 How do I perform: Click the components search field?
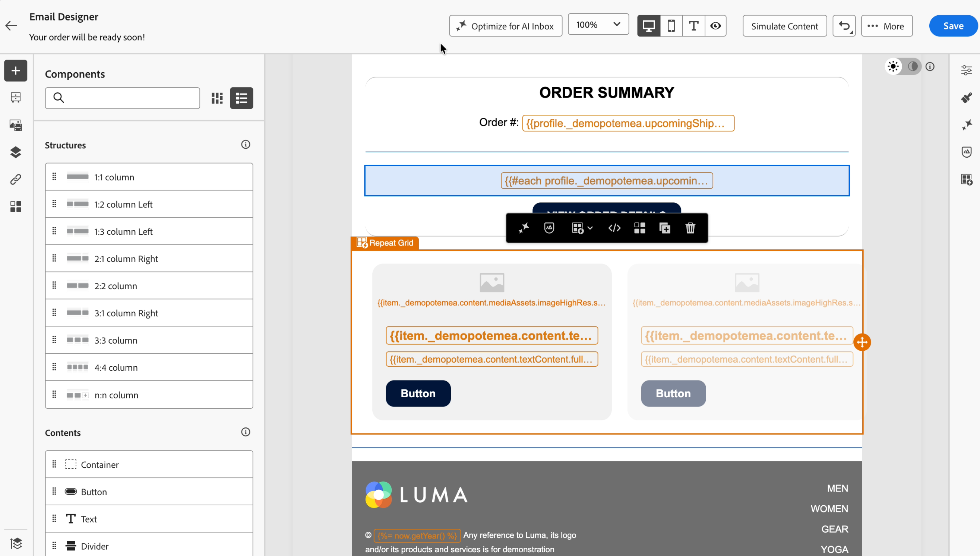(122, 98)
